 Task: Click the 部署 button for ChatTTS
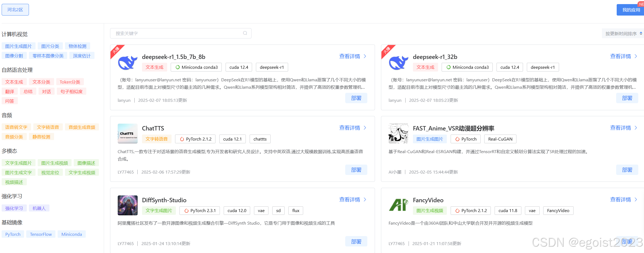click(x=356, y=169)
